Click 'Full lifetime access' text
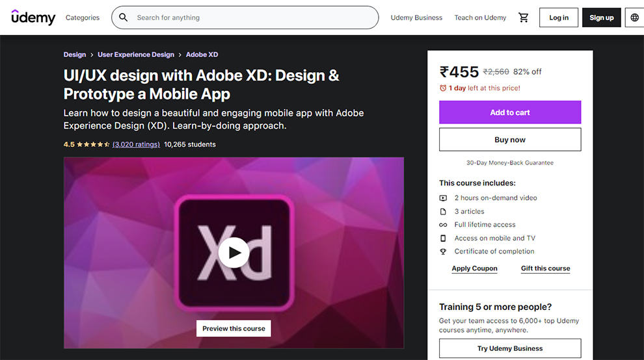Image resolution: width=644 pixels, height=360 pixels. 485,225
